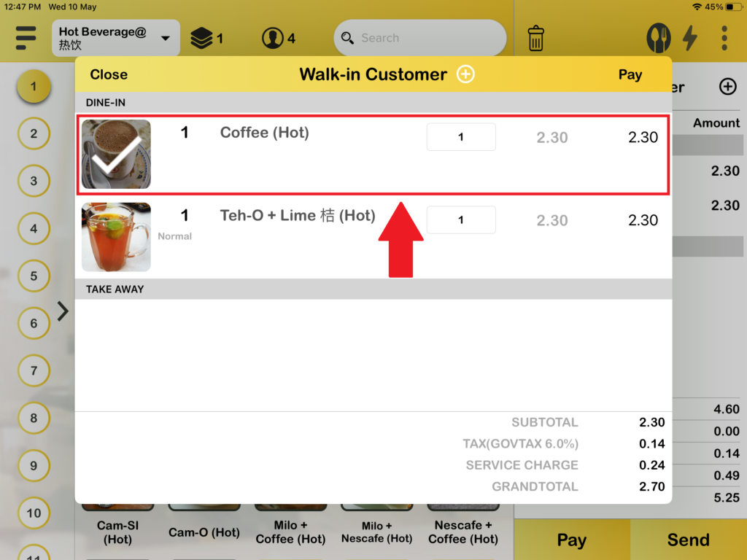Add customer with plus icon beside Walk-in Customer
This screenshot has width=747, height=560.
(x=465, y=74)
